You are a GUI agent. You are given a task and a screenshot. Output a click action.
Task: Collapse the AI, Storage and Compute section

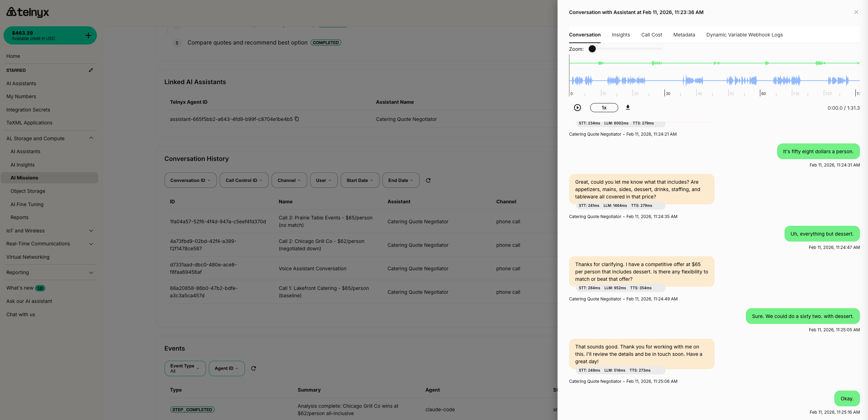click(x=91, y=138)
